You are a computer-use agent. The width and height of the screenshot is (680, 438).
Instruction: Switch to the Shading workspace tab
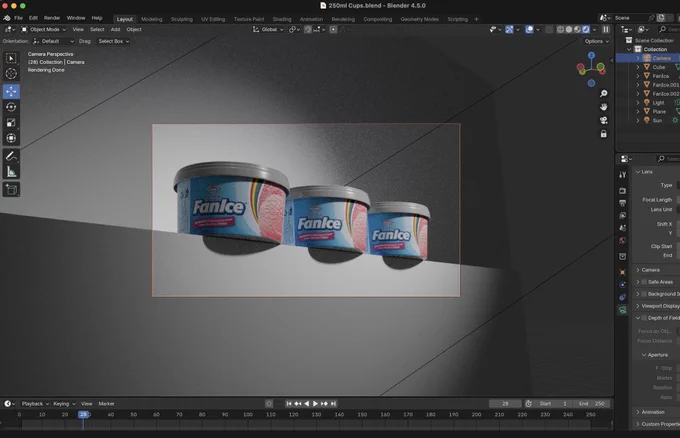282,19
